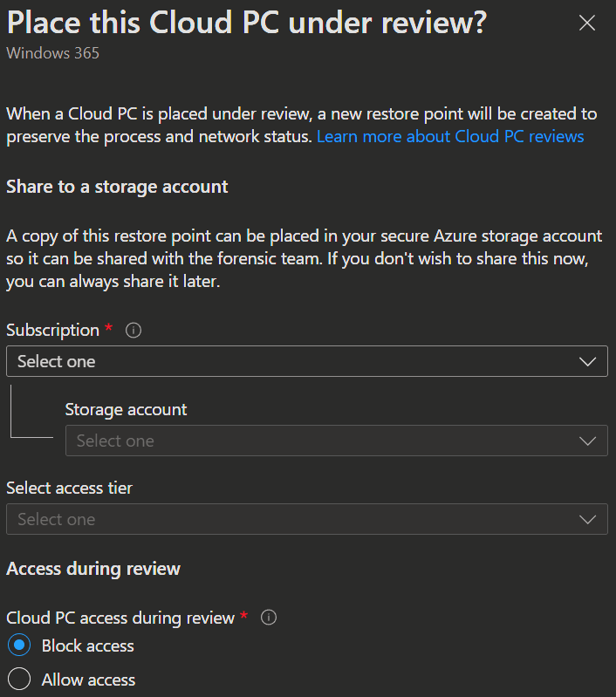Expand the Subscription dropdown chevron
This screenshot has height=697, width=616.
[587, 361]
